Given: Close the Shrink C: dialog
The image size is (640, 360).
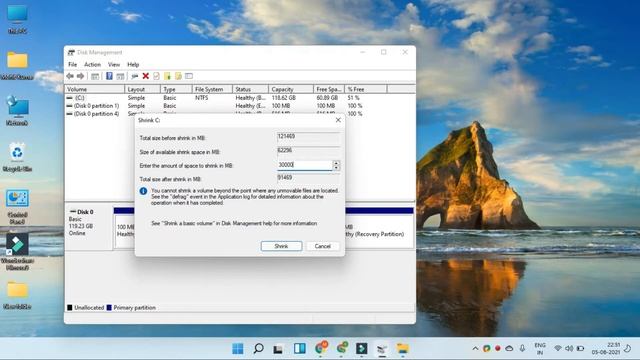Looking at the screenshot, I should coord(338,120).
